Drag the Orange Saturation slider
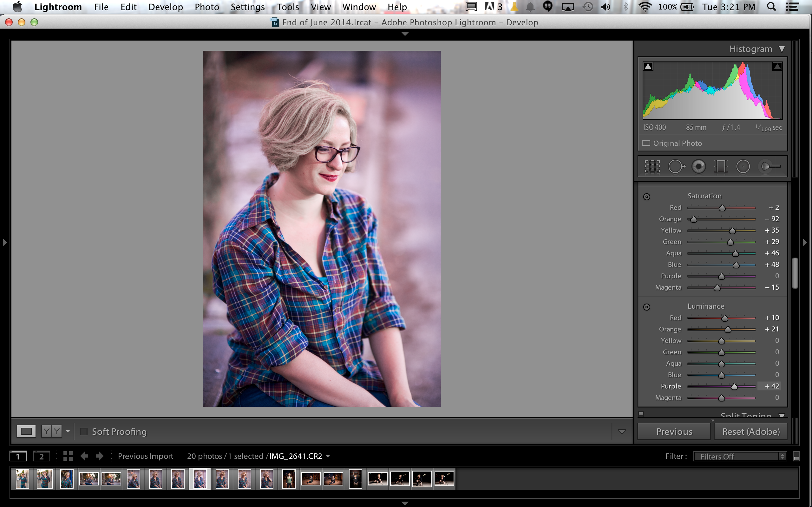 pyautogui.click(x=693, y=219)
